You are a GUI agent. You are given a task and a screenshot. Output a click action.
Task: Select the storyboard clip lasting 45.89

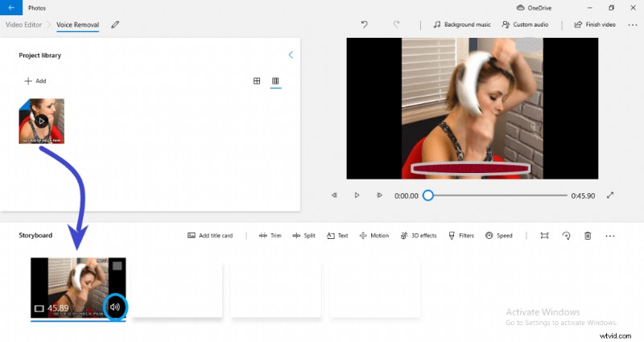(78, 287)
